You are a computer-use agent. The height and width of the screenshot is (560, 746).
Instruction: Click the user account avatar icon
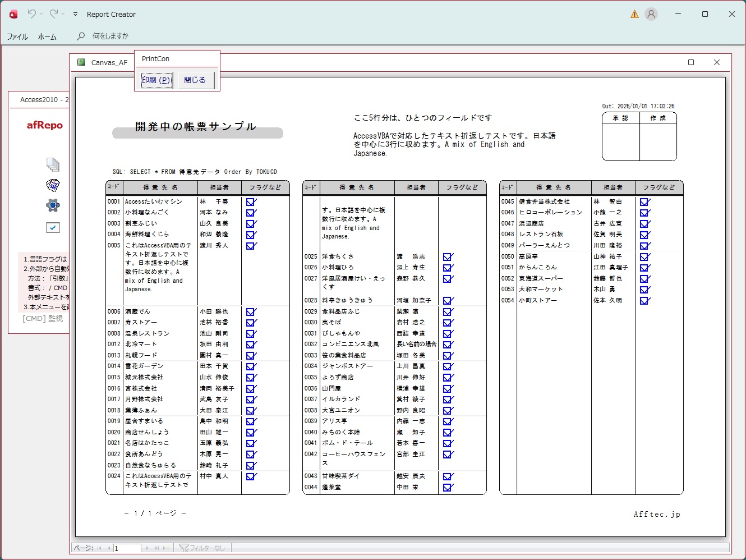(x=651, y=15)
